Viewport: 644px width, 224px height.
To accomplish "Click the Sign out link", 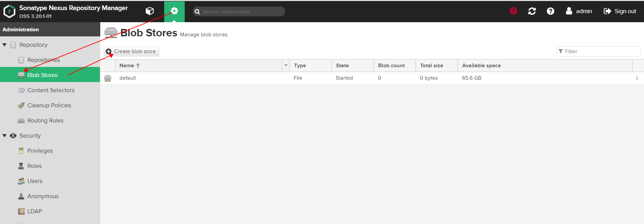I will pyautogui.click(x=625, y=11).
